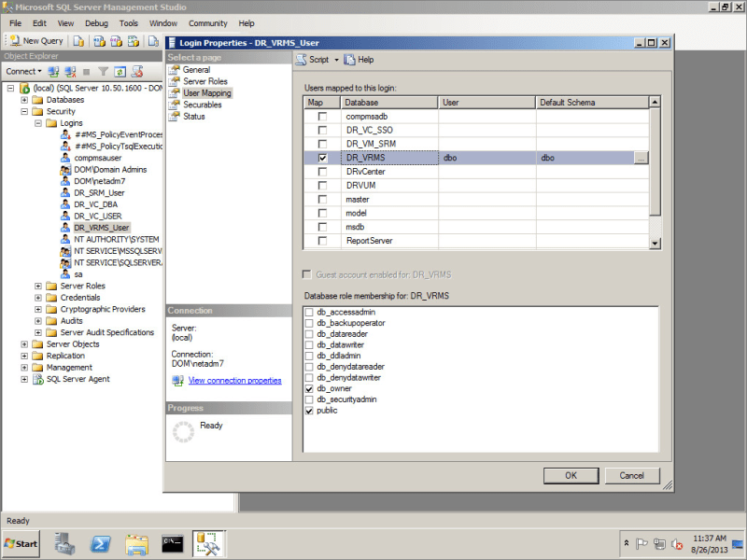The width and height of the screenshot is (747, 560).
Task: Click the Connect Object Explorer icon
Action: (x=53, y=71)
